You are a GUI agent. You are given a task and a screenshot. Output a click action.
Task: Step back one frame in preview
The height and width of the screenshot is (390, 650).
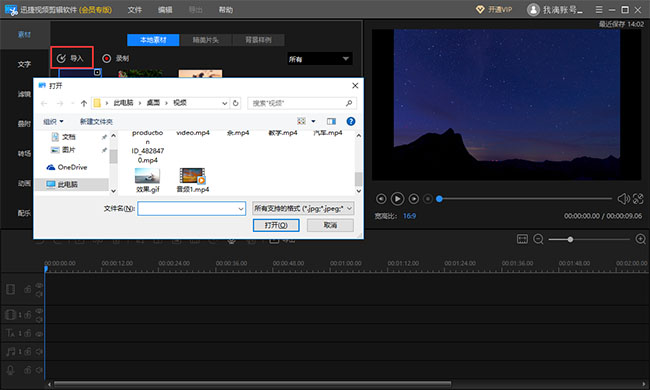point(381,199)
